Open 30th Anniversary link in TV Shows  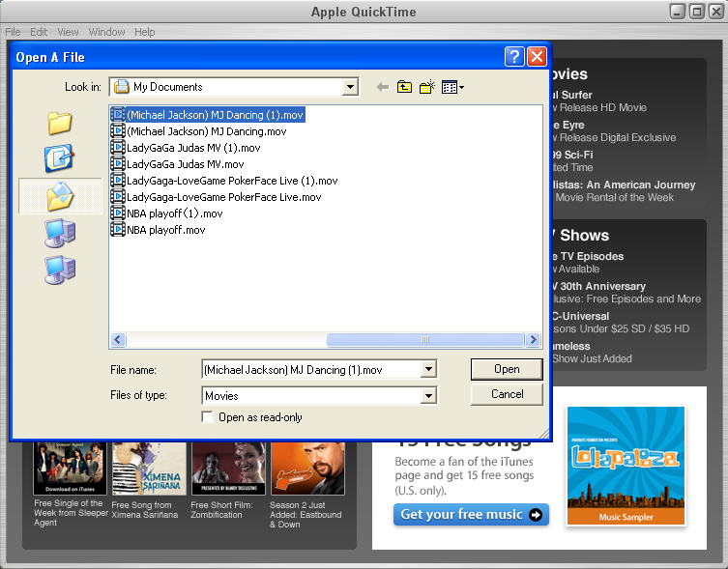click(598, 286)
